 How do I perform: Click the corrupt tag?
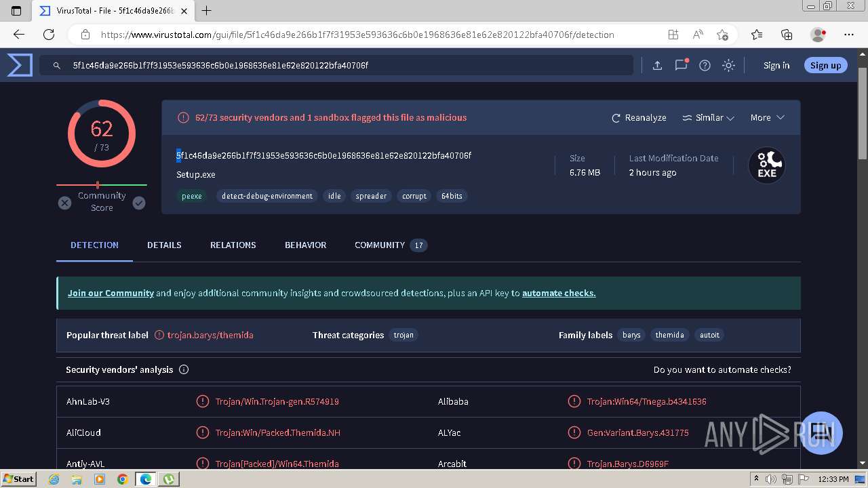click(414, 196)
